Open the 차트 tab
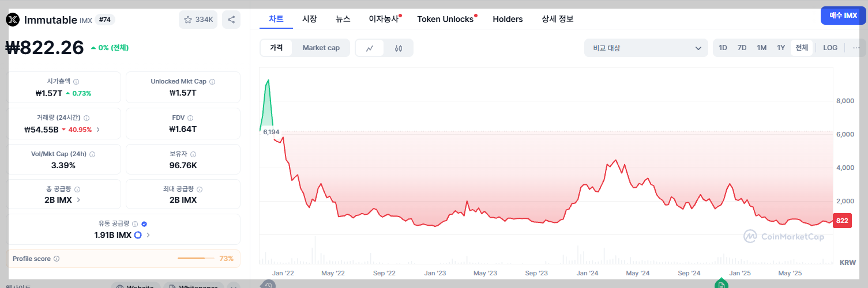The height and width of the screenshot is (288, 868). (276, 19)
